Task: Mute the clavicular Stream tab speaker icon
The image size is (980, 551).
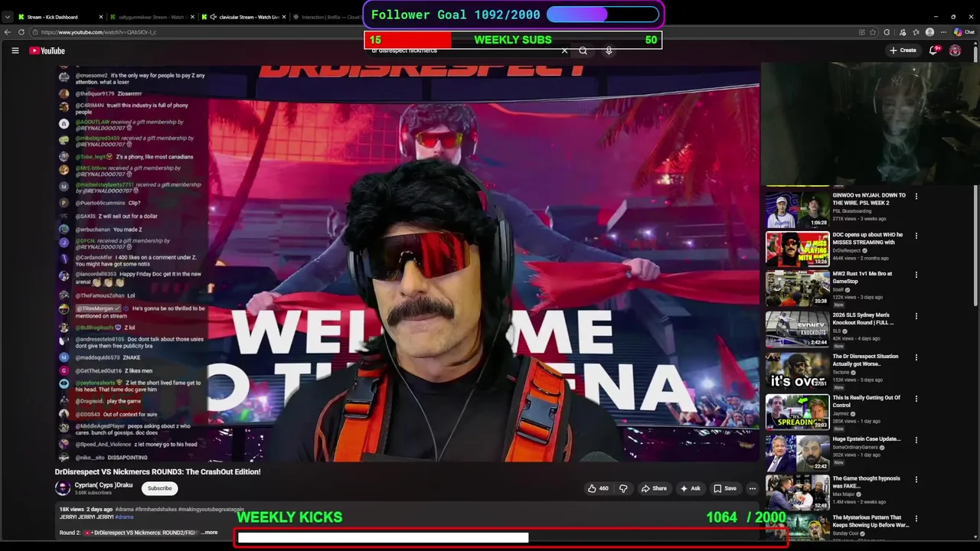Action: 214,17
